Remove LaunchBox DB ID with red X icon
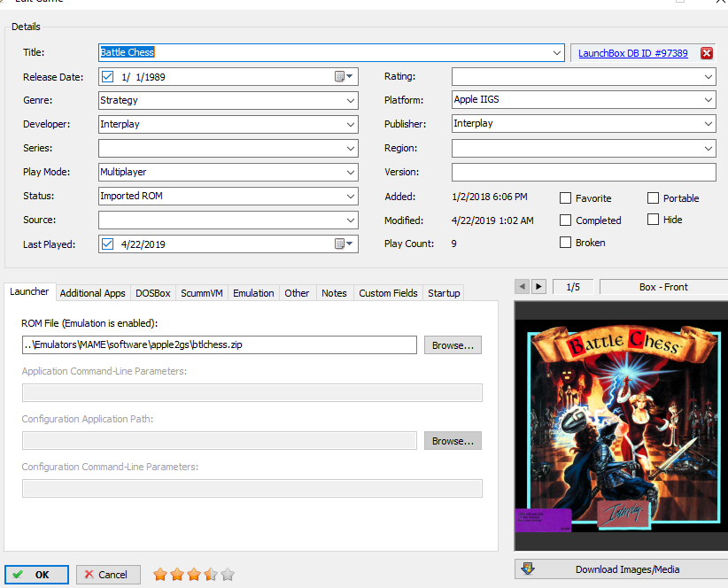 click(707, 53)
